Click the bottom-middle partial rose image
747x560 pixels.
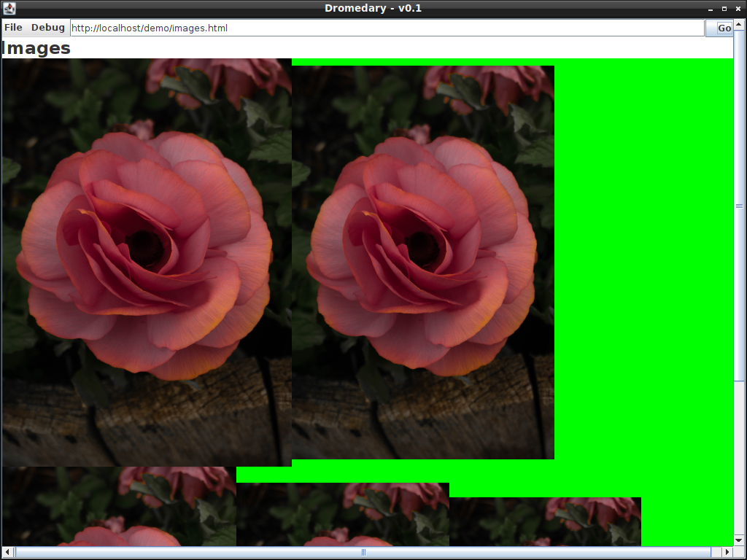click(343, 514)
